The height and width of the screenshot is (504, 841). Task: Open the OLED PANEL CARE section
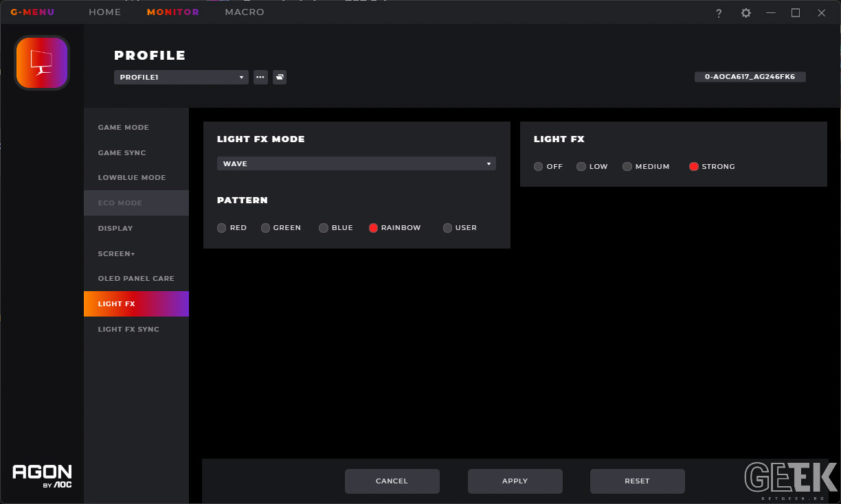[136, 279]
